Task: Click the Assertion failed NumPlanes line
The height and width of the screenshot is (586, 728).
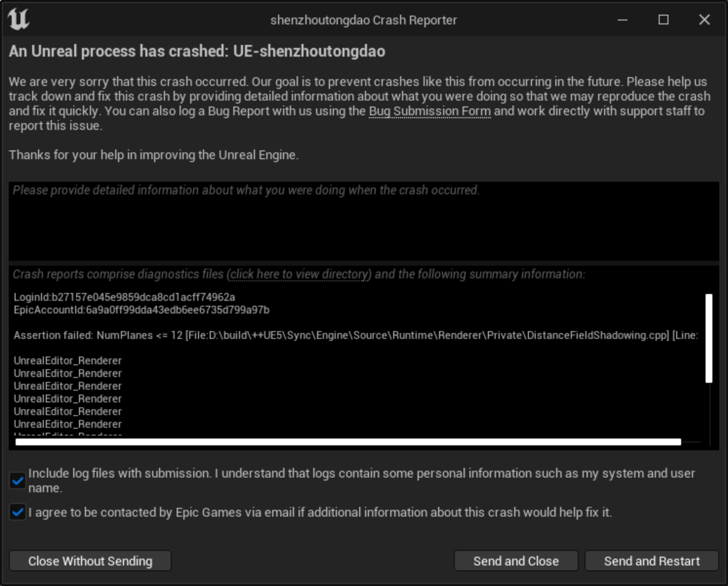Action: (x=356, y=335)
